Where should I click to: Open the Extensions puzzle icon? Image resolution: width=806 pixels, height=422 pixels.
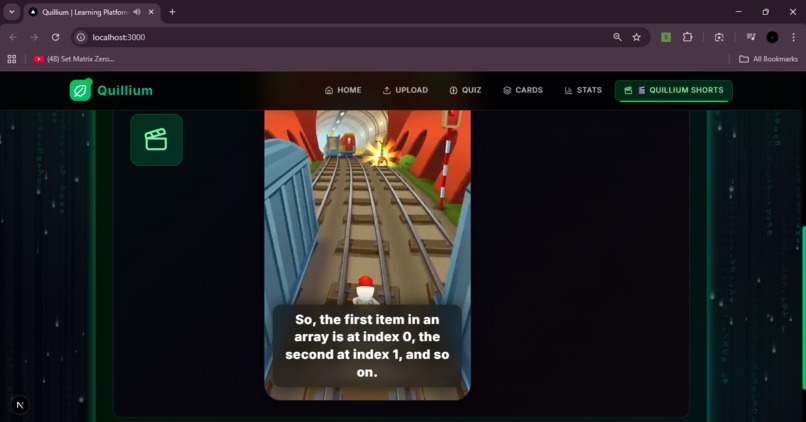pyautogui.click(x=688, y=37)
